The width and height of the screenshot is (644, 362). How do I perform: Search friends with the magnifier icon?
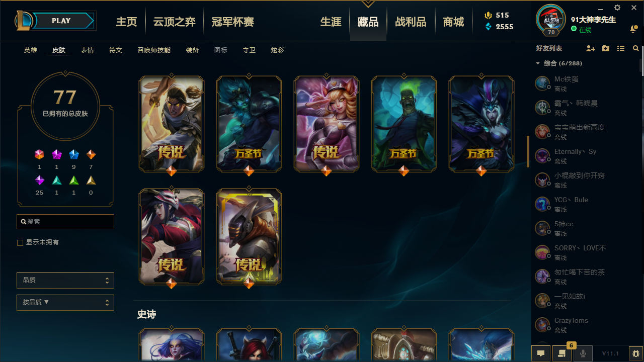636,49
